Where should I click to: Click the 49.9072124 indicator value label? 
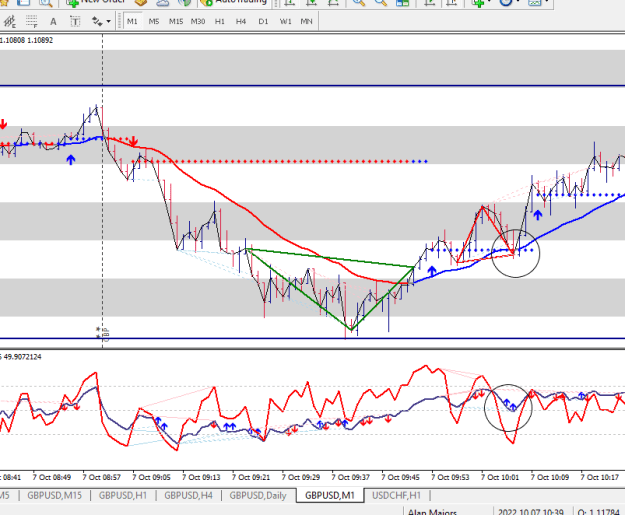click(22, 357)
